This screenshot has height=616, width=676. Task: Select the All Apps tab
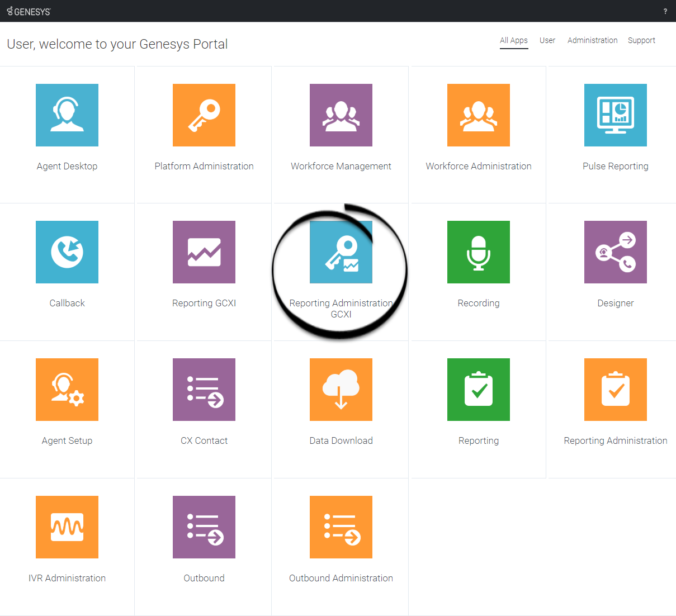(514, 40)
